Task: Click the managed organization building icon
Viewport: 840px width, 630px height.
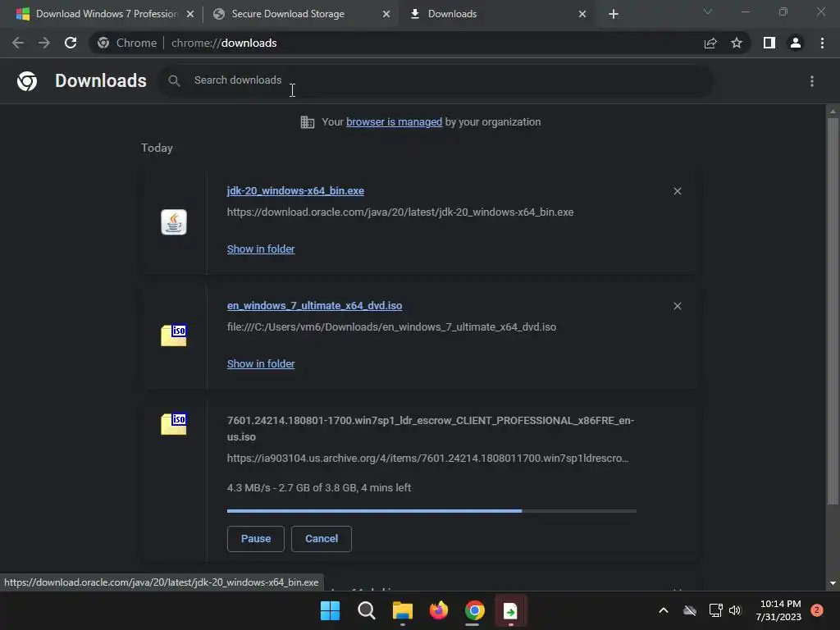Action: click(x=308, y=122)
